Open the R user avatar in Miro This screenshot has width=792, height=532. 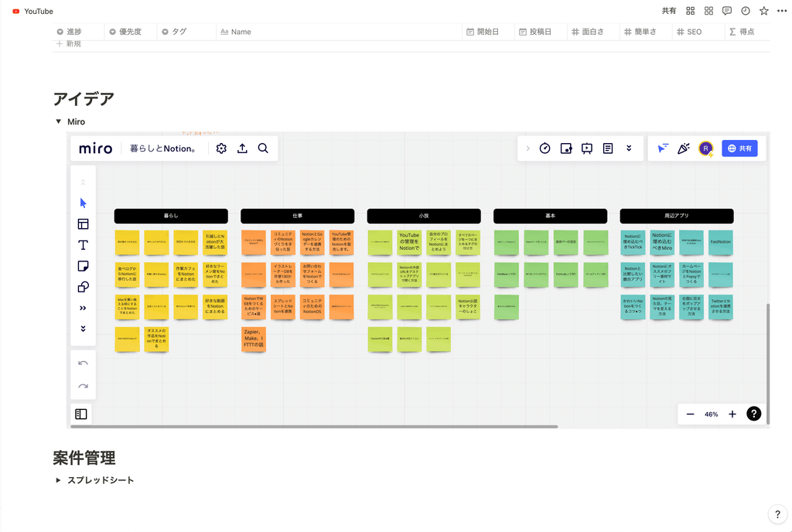[705, 148]
